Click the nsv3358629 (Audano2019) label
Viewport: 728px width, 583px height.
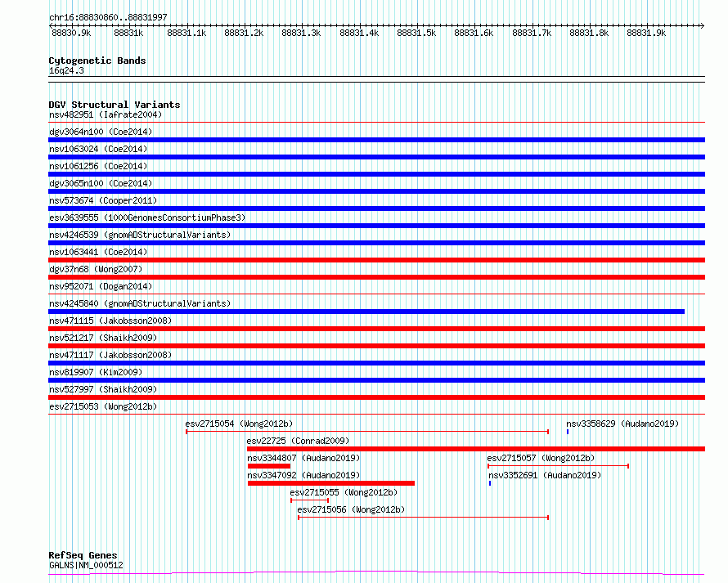[x=622, y=424]
